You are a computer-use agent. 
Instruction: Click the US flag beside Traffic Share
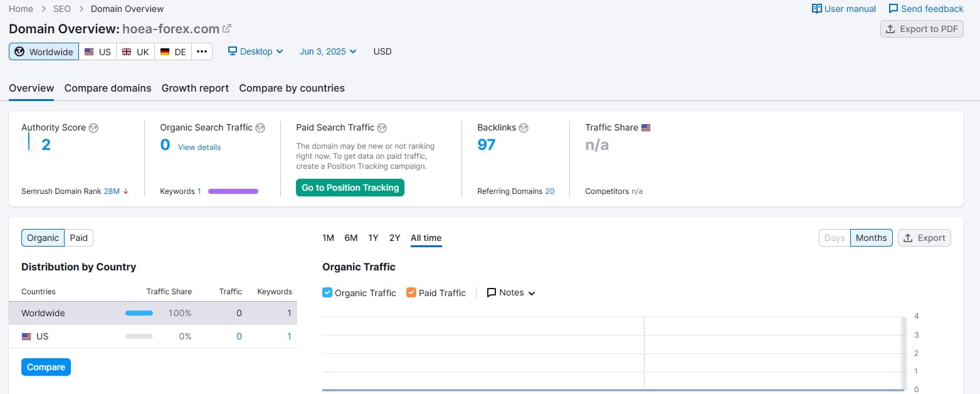pos(646,127)
